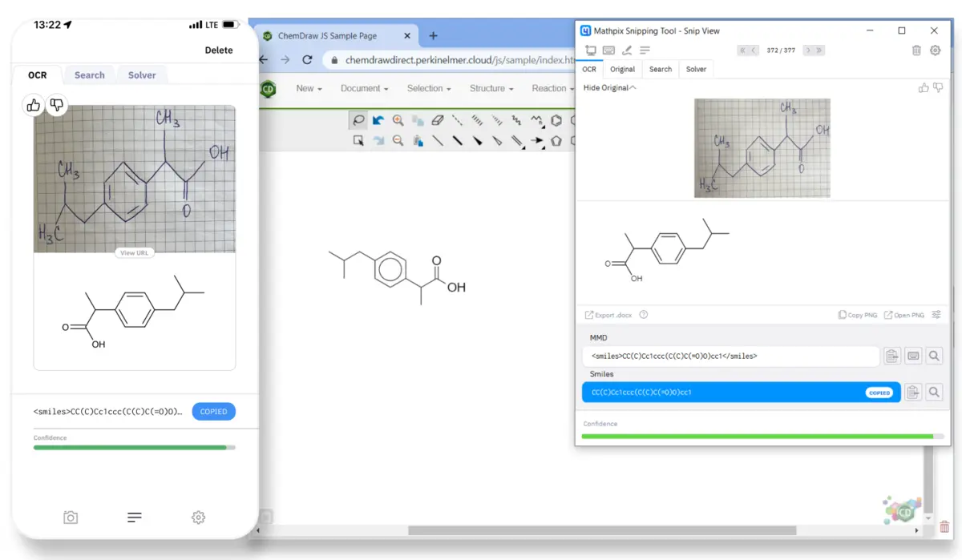Click thumbs down on the phone result
The image size is (962, 560).
(x=56, y=105)
